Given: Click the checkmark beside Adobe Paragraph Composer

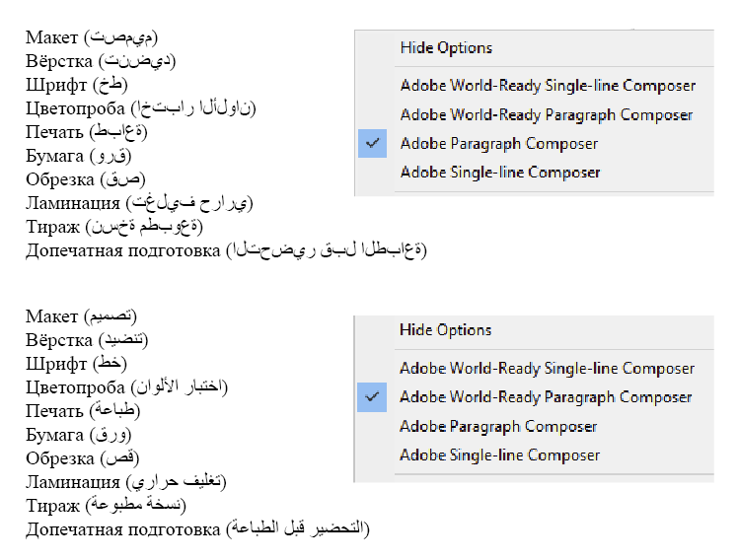Looking at the screenshot, I should click(372, 144).
